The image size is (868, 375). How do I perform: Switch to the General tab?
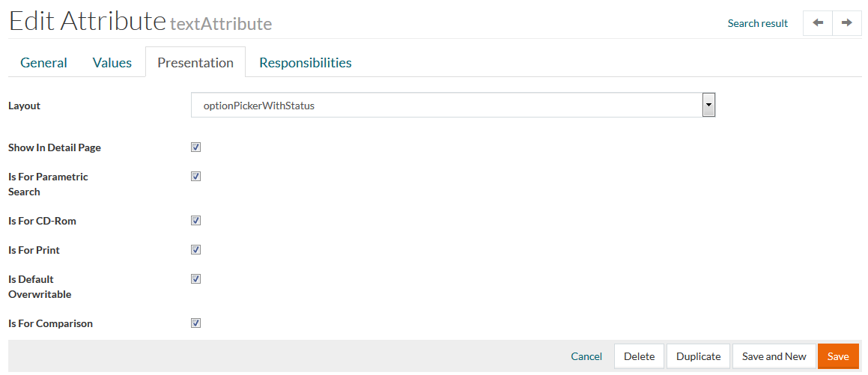(x=43, y=63)
